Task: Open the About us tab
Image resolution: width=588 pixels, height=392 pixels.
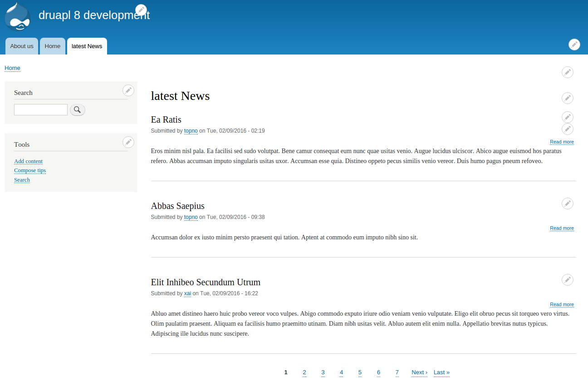Action: pos(22,46)
